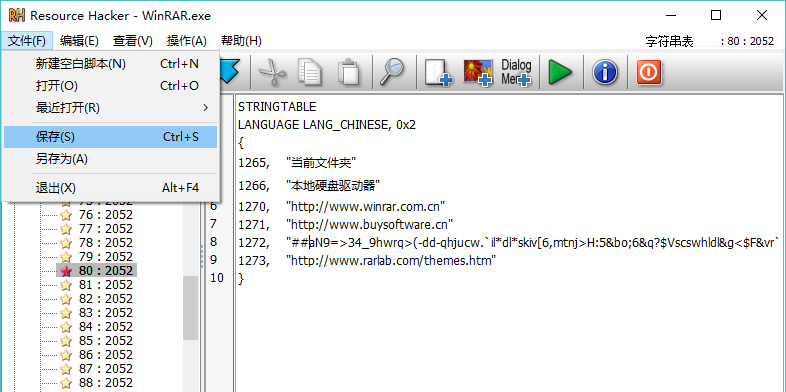Open the Dialog Menu insert tool
Viewport: 786px width, 392px height.
click(516, 73)
